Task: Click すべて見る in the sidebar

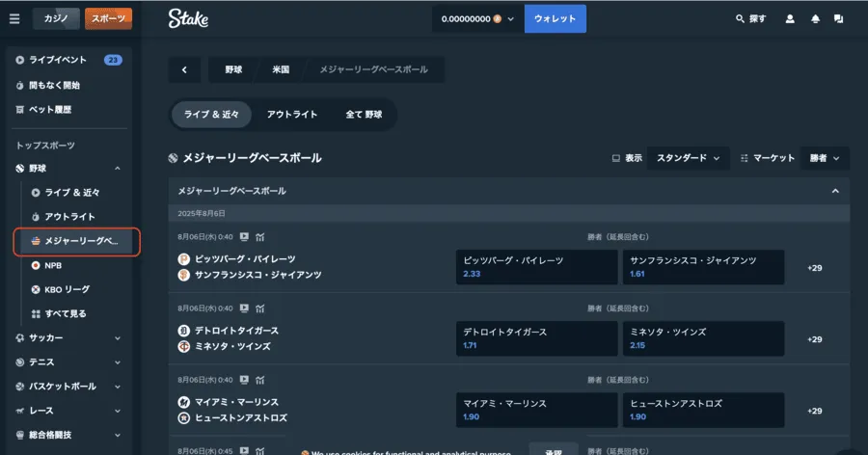Action: [x=65, y=314]
